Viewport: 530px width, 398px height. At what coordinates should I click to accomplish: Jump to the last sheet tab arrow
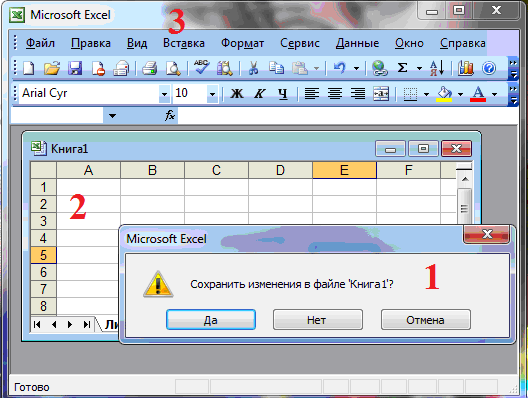[87, 325]
